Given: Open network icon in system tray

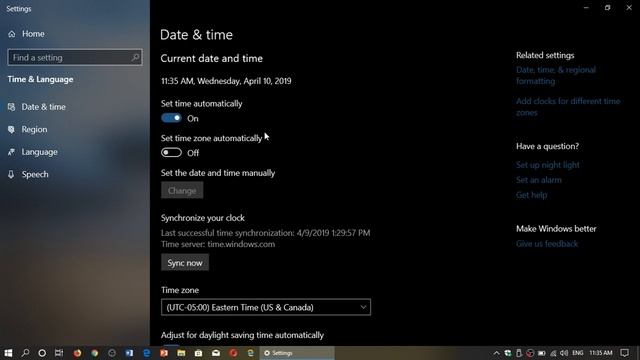Looking at the screenshot, I should point(553,353).
